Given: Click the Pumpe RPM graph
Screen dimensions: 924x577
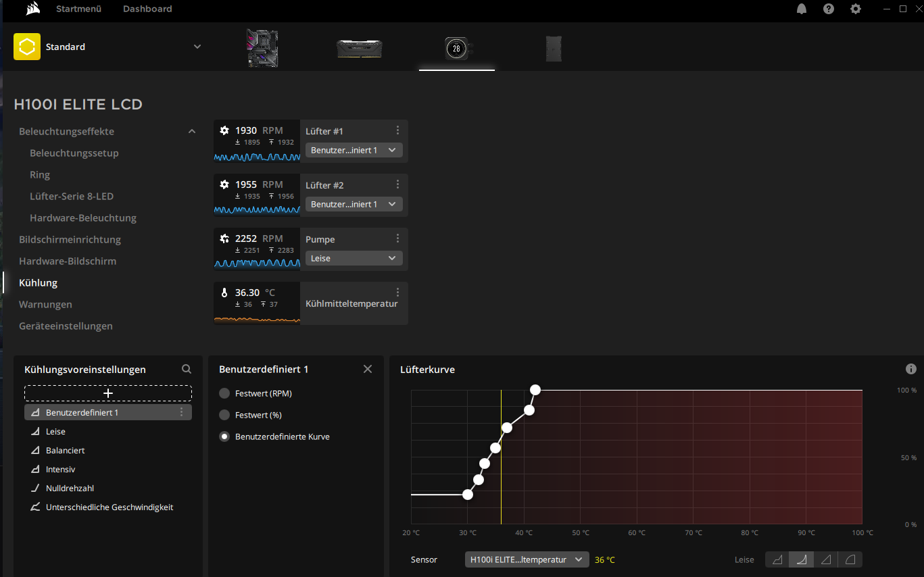Looking at the screenshot, I should pos(257,264).
